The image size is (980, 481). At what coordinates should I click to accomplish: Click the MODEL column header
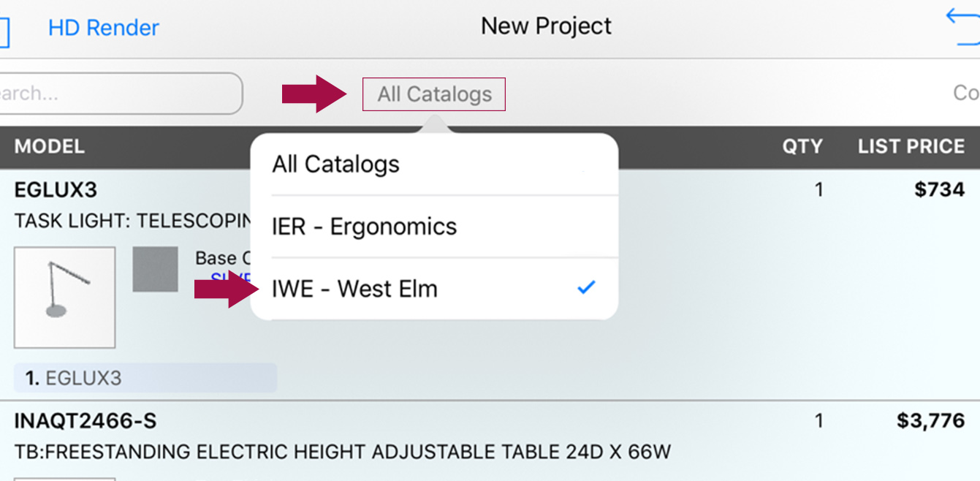pyautogui.click(x=50, y=146)
